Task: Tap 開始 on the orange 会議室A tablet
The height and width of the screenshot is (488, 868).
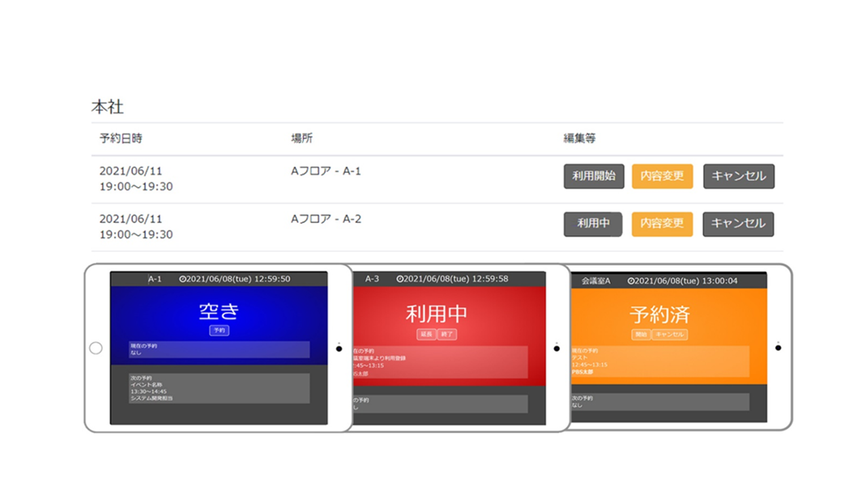Action: [x=641, y=334]
